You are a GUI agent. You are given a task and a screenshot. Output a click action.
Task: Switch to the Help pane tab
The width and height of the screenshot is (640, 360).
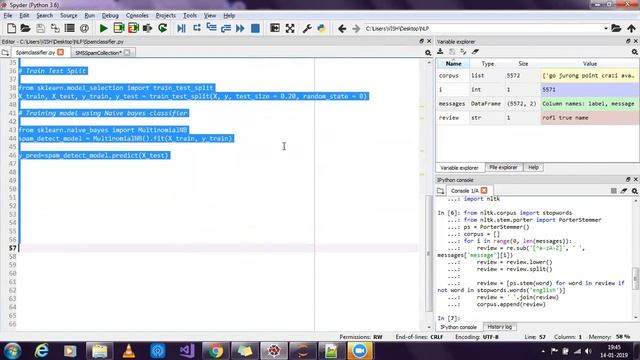(533, 167)
